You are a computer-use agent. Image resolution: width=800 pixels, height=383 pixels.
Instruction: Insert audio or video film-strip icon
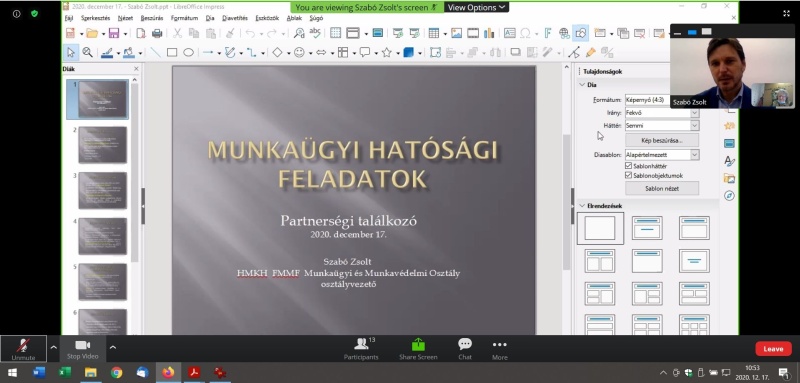473,33
